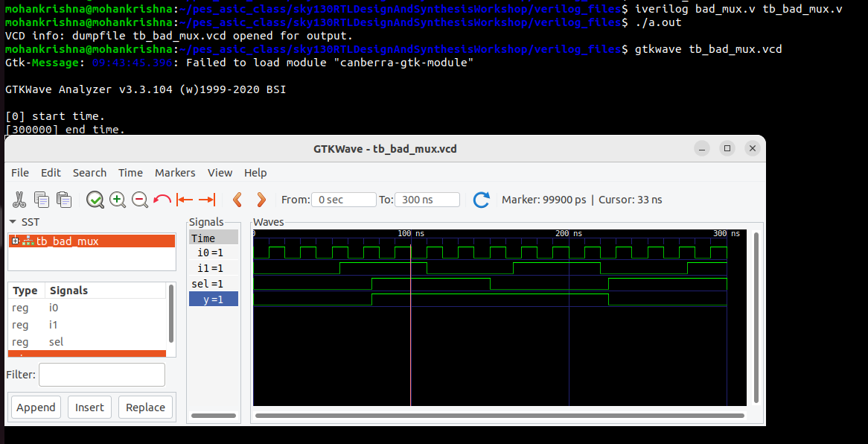Image resolution: width=868 pixels, height=444 pixels.
Task: Jump to waveform end with Zoom-to-End icon
Action: coord(207,199)
